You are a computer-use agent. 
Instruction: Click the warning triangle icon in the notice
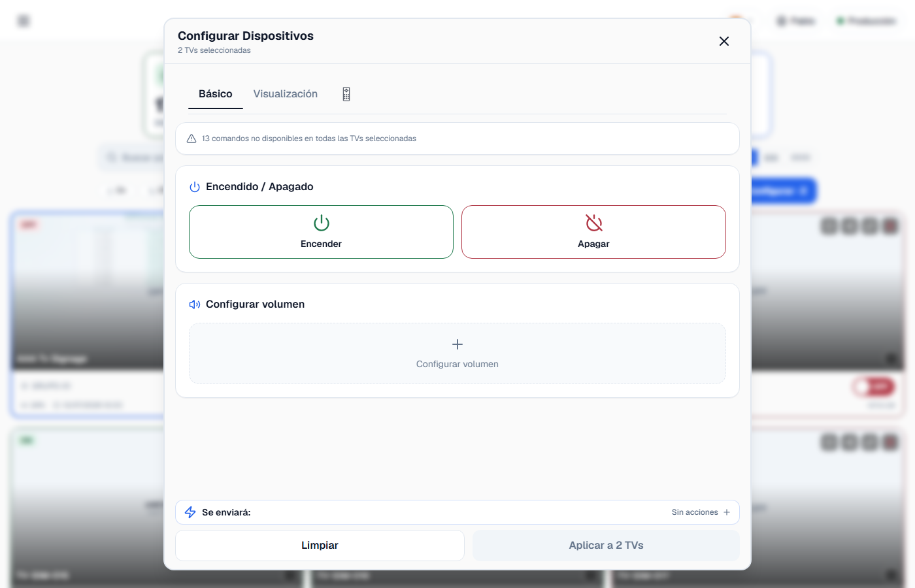(x=191, y=139)
